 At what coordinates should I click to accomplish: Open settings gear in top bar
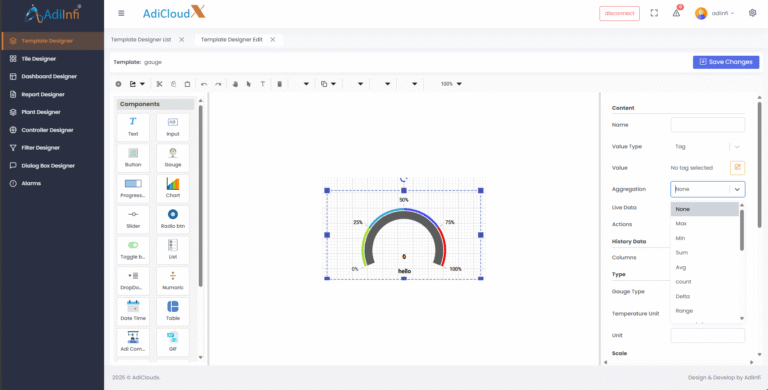click(752, 13)
